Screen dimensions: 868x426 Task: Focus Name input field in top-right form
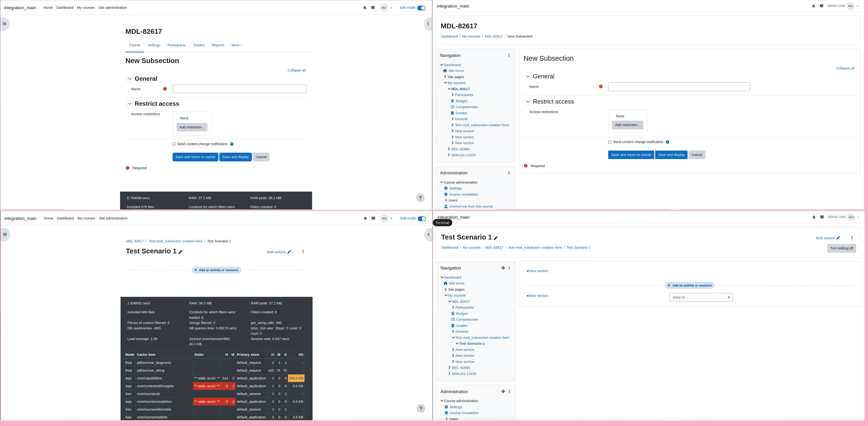(x=679, y=87)
